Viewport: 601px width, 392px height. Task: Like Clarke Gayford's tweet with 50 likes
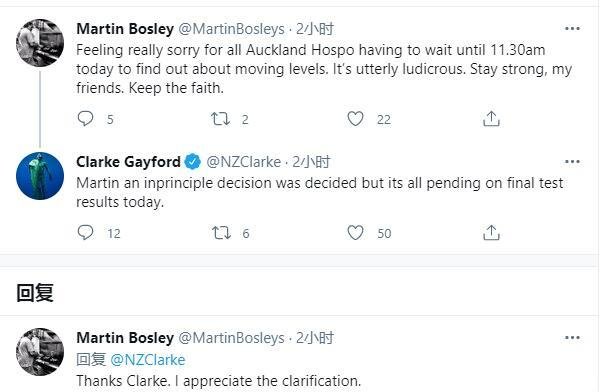tap(355, 233)
